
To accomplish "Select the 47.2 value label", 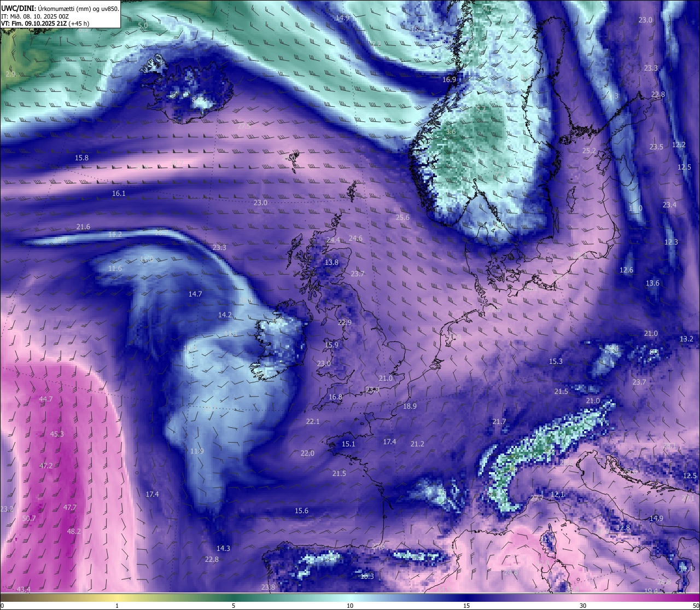I will [x=46, y=466].
